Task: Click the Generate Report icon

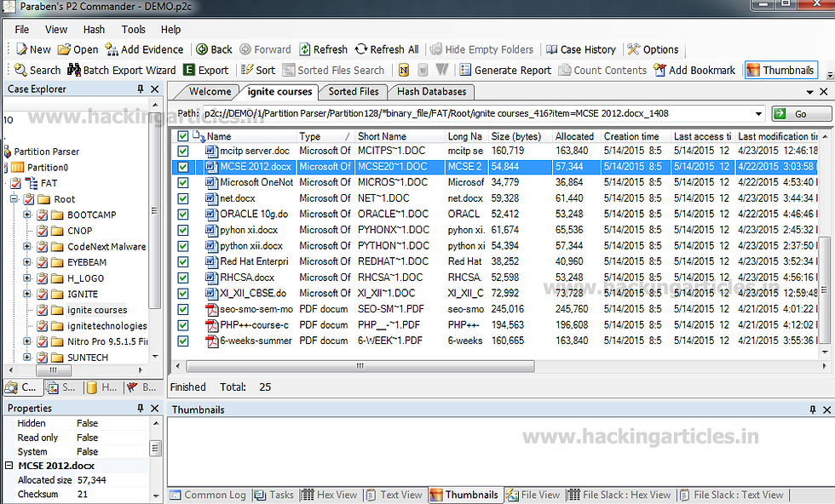Action: tap(465, 71)
